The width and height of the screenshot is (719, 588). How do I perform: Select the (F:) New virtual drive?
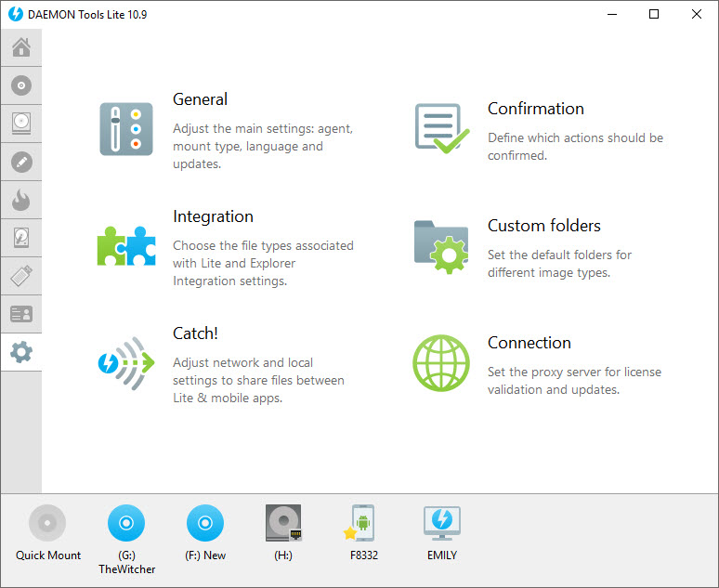point(205,523)
